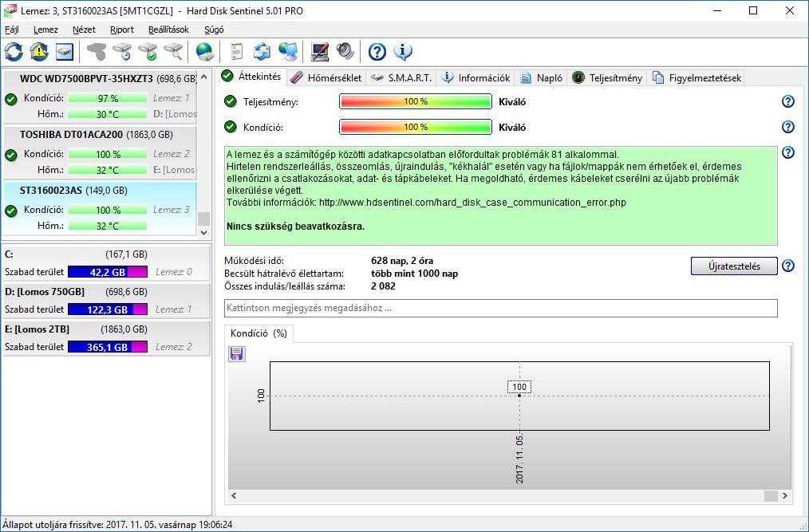This screenshot has height=532, width=809.
Task: Open the Lemez menu
Action: click(45, 30)
